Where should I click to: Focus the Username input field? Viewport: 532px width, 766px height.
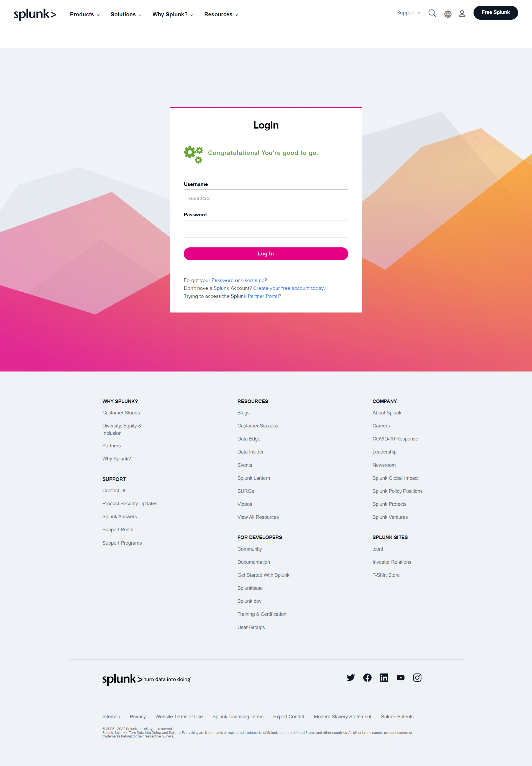[266, 198]
